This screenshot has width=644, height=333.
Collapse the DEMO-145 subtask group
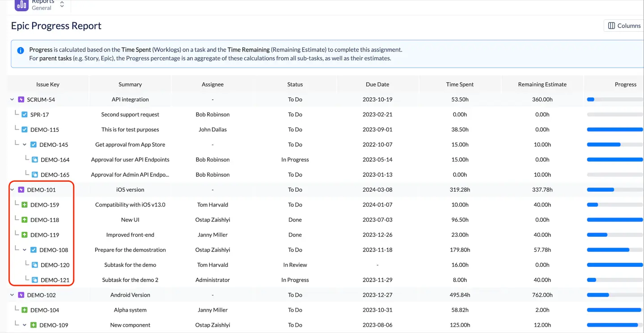[x=25, y=145]
